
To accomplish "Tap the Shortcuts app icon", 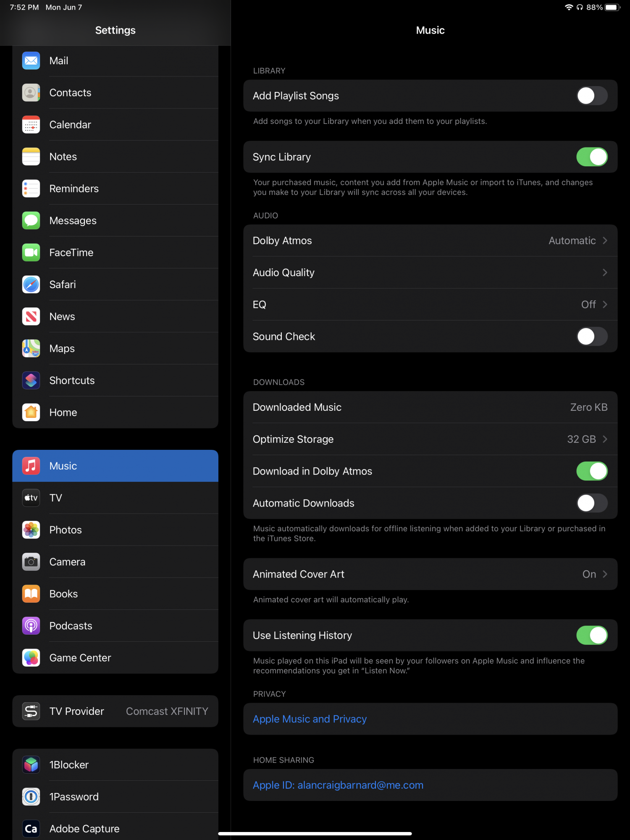I will click(31, 381).
